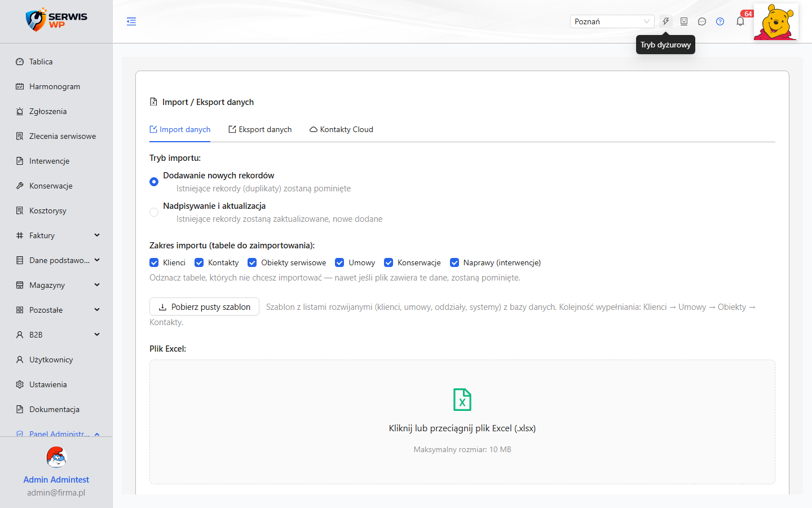Image resolution: width=812 pixels, height=508 pixels.
Task: Expand the B2B submenu chevron
Action: 97,335
